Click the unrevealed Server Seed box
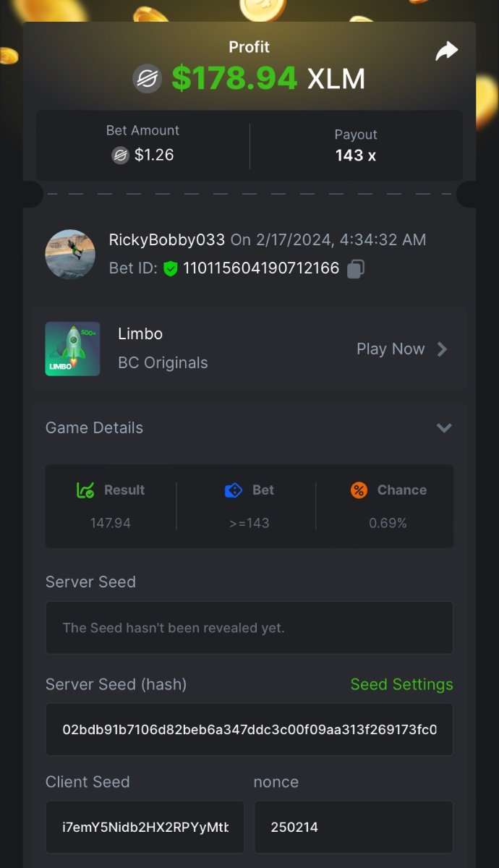 tap(249, 628)
